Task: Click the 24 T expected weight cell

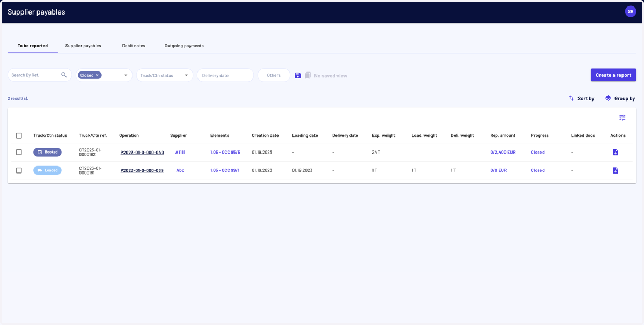Action: tap(376, 153)
